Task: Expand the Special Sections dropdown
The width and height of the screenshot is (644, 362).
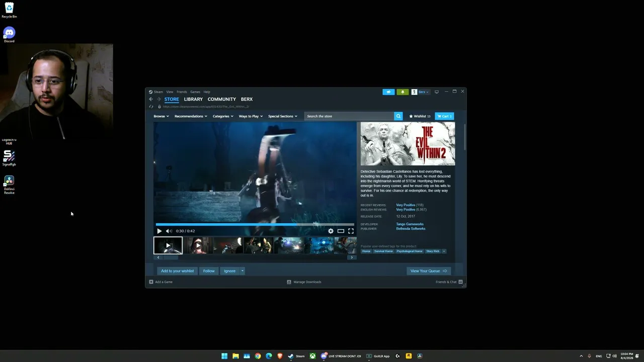Action: 283,116
